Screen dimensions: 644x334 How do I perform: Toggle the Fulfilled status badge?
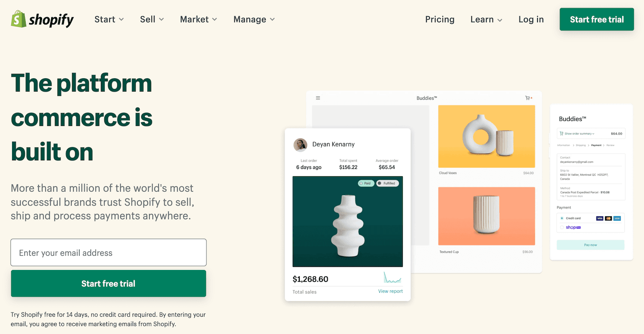(x=388, y=183)
